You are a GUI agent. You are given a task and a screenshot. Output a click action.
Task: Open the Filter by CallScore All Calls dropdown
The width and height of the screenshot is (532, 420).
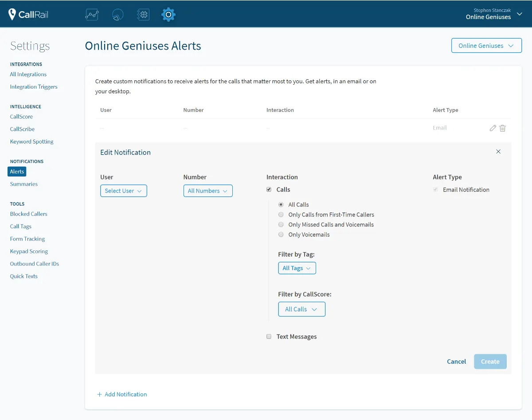click(302, 309)
